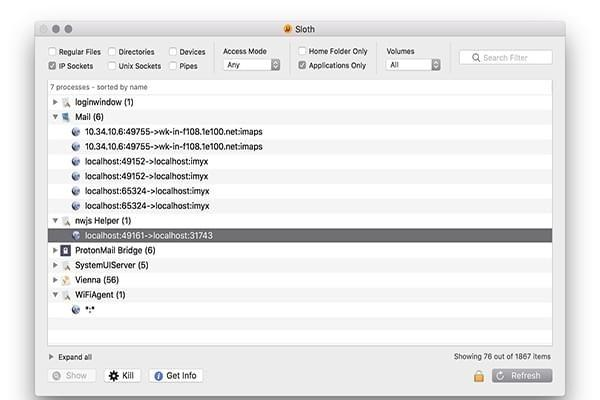
Task: Click the Vienna application icon
Action: [x=66, y=280]
